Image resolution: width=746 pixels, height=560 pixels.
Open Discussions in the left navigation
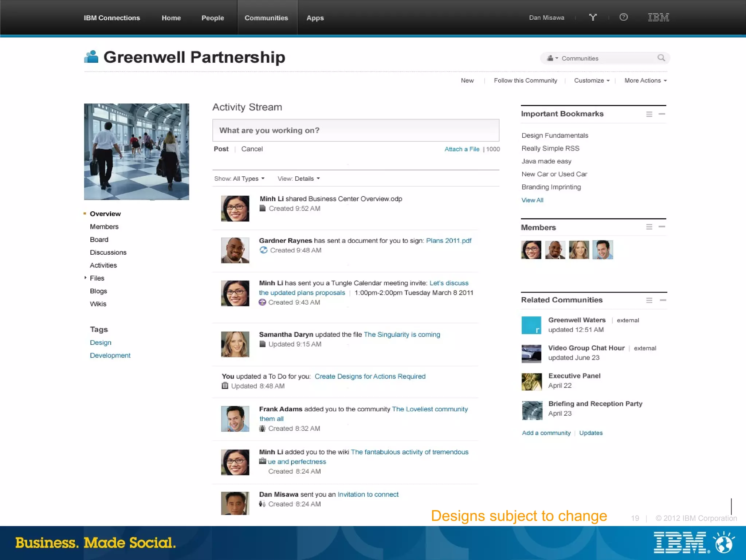[x=108, y=252]
